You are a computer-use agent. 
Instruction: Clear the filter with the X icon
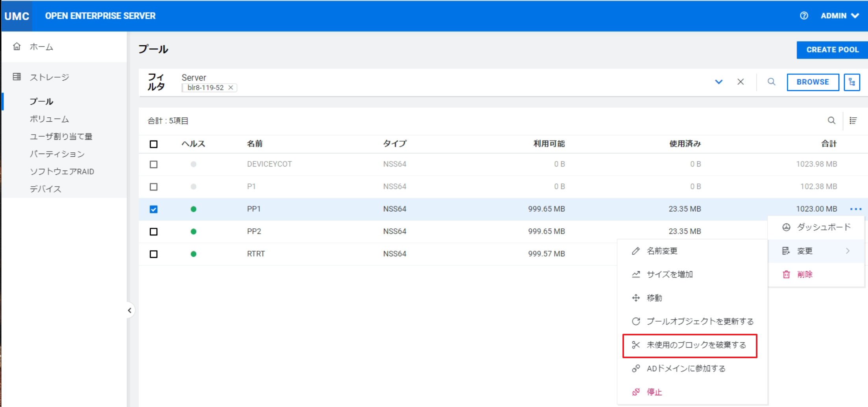[740, 82]
